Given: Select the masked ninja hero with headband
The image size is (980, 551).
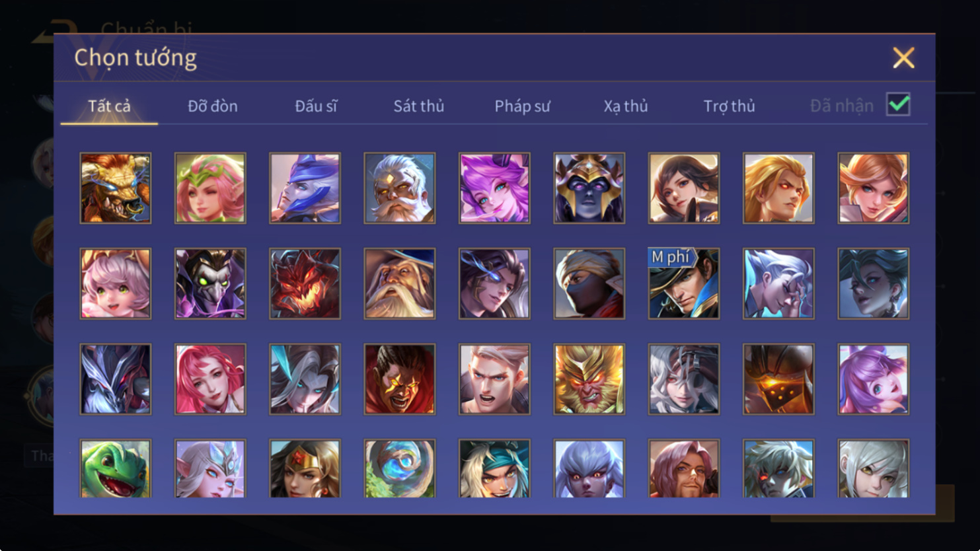Looking at the screenshot, I should [x=589, y=283].
